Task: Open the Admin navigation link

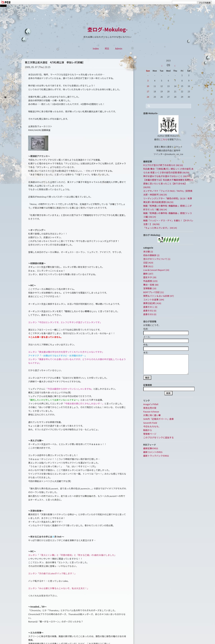Action: coord(119,48)
